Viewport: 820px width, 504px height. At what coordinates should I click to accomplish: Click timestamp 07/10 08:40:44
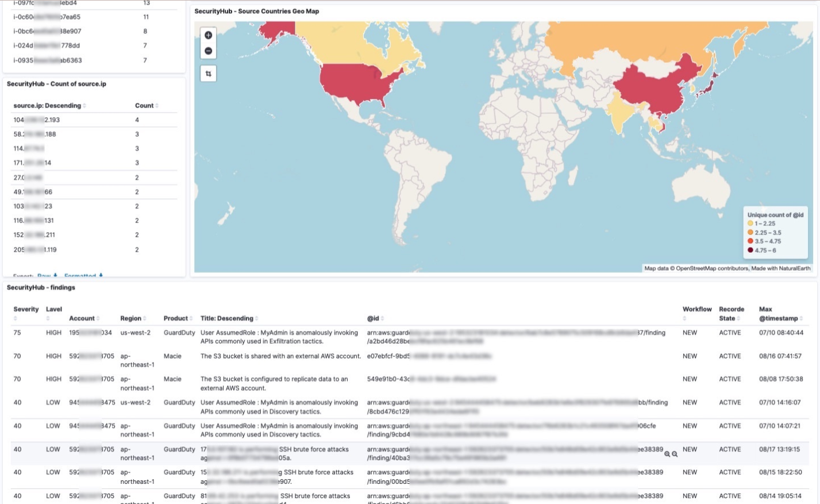coord(781,333)
